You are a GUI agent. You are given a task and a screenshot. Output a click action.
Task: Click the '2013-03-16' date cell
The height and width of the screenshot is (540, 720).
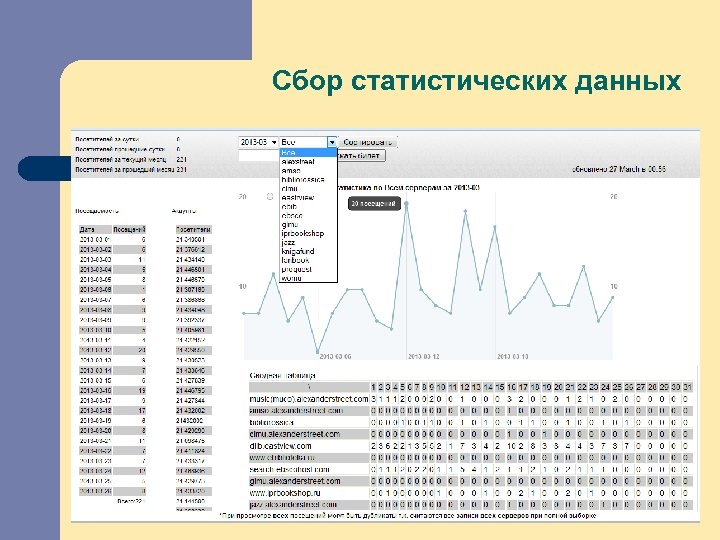tap(95, 390)
